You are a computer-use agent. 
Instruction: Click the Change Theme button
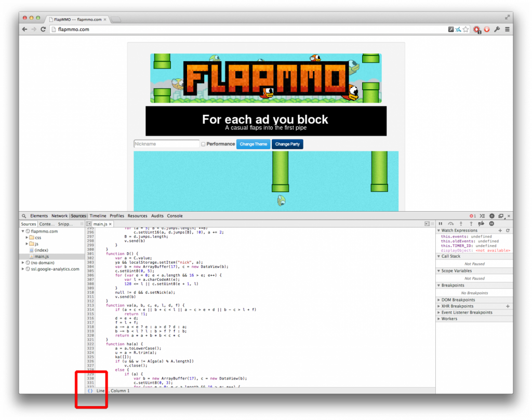[254, 144]
